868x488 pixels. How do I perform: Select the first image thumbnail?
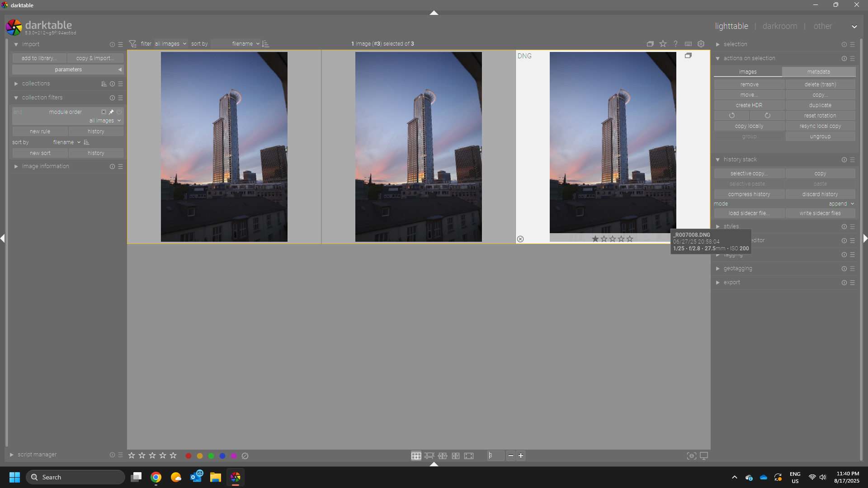[224, 147]
